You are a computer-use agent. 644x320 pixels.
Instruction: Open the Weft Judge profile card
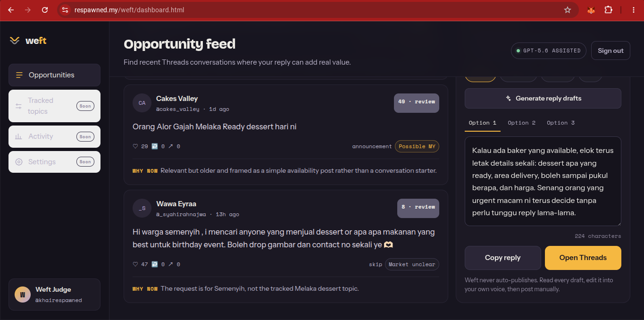[x=54, y=295]
